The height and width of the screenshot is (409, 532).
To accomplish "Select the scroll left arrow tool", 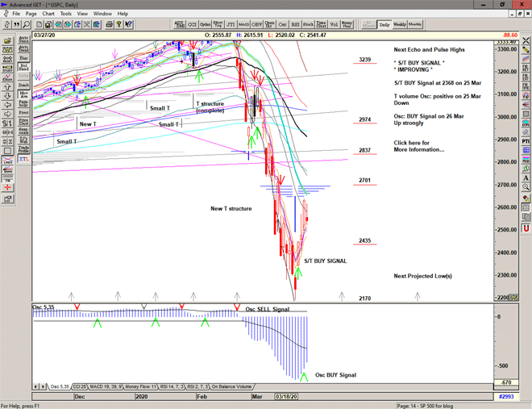I will pos(7,105).
